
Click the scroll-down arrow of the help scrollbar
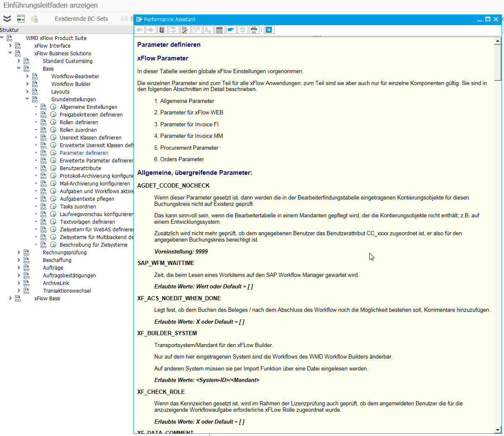click(498, 430)
